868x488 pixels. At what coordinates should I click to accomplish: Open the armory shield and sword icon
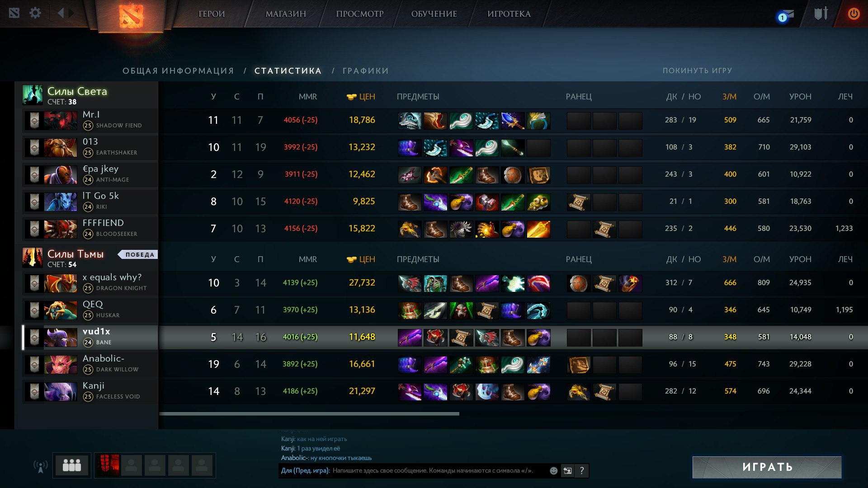click(821, 14)
